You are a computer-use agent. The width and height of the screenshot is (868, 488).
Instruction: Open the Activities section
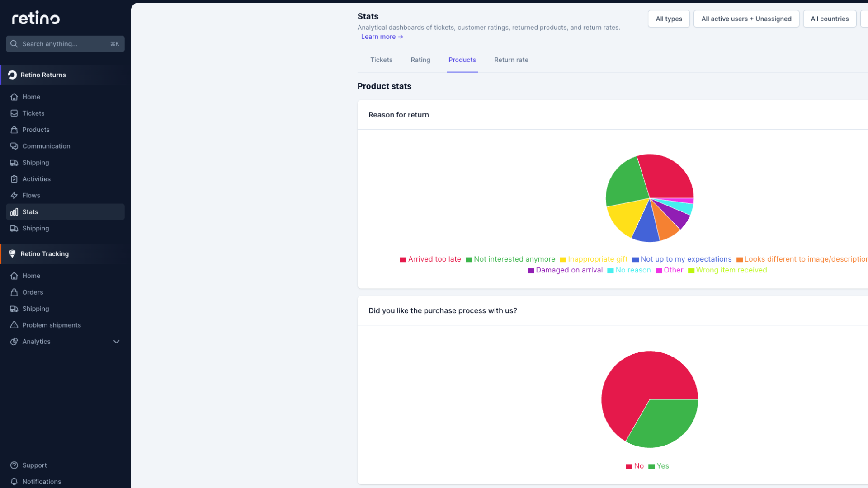coord(37,179)
